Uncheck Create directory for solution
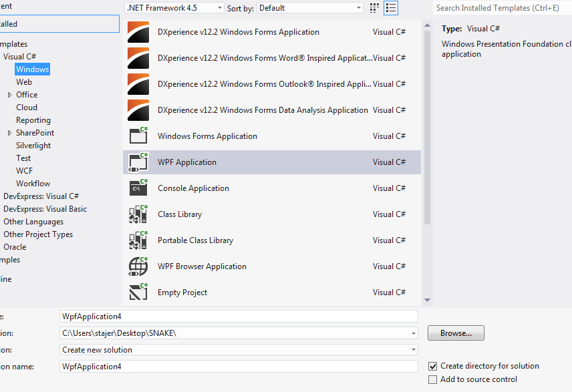Image resolution: width=572 pixels, height=392 pixels. (x=432, y=366)
